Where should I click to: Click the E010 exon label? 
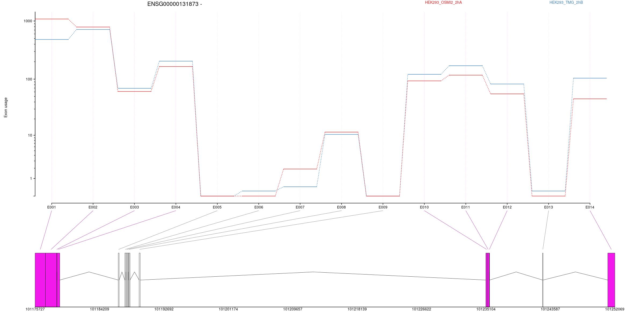[424, 207]
